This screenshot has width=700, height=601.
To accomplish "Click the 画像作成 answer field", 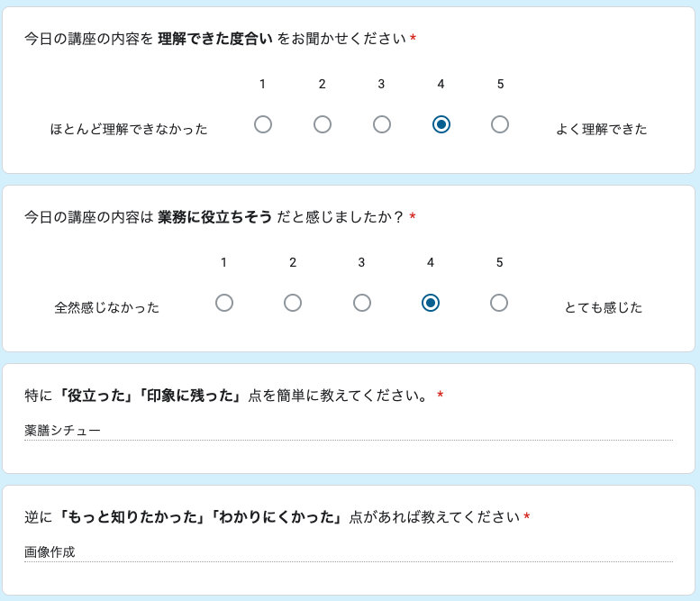I will (348, 552).
